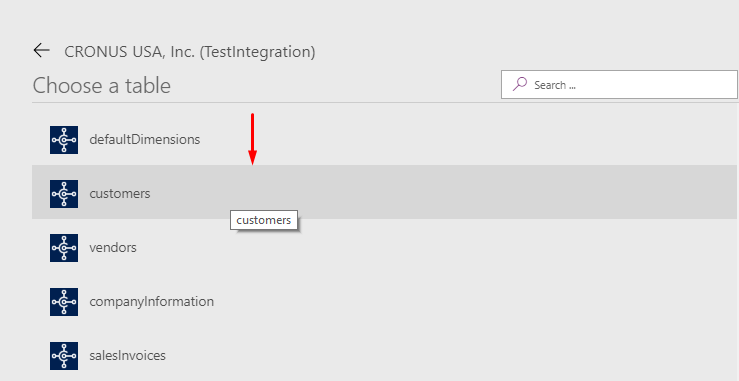The width and height of the screenshot is (739, 381).
Task: Click the vendors table icon
Action: [x=64, y=248]
